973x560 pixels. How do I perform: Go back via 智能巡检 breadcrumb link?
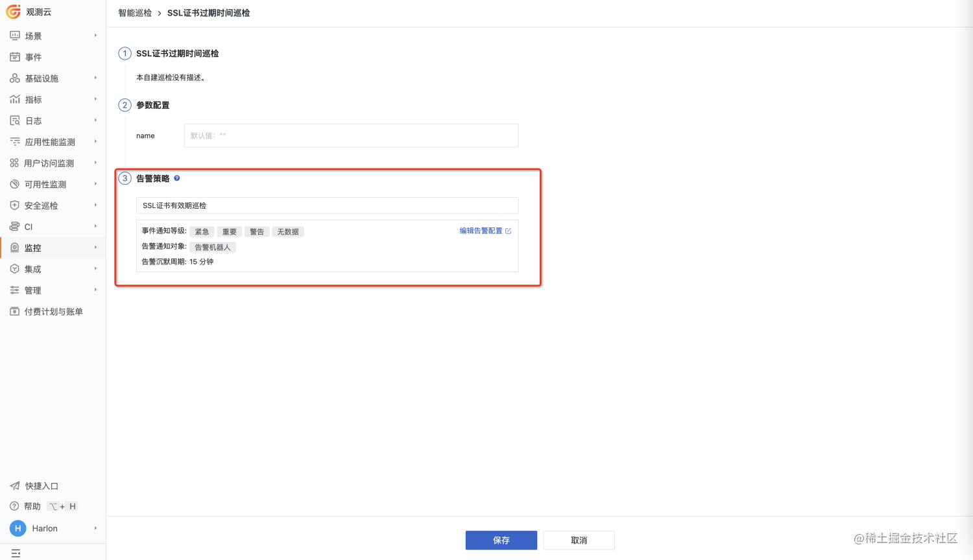coord(135,13)
